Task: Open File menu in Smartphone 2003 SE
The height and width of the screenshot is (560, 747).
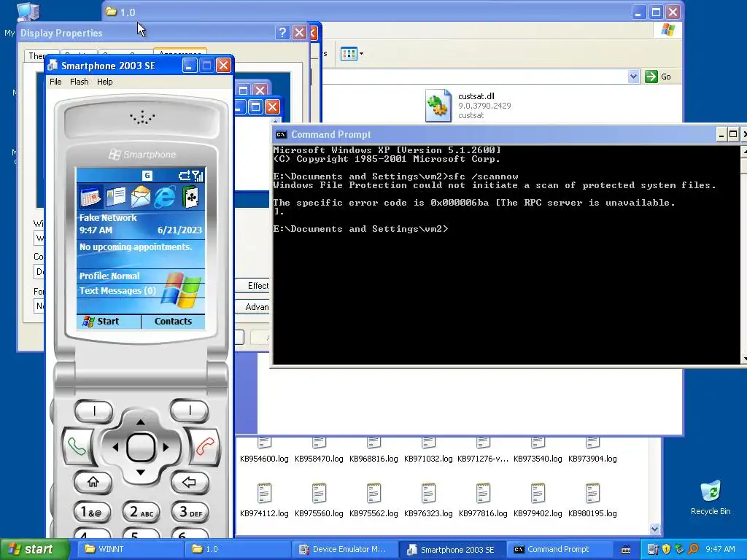Action: (x=55, y=82)
